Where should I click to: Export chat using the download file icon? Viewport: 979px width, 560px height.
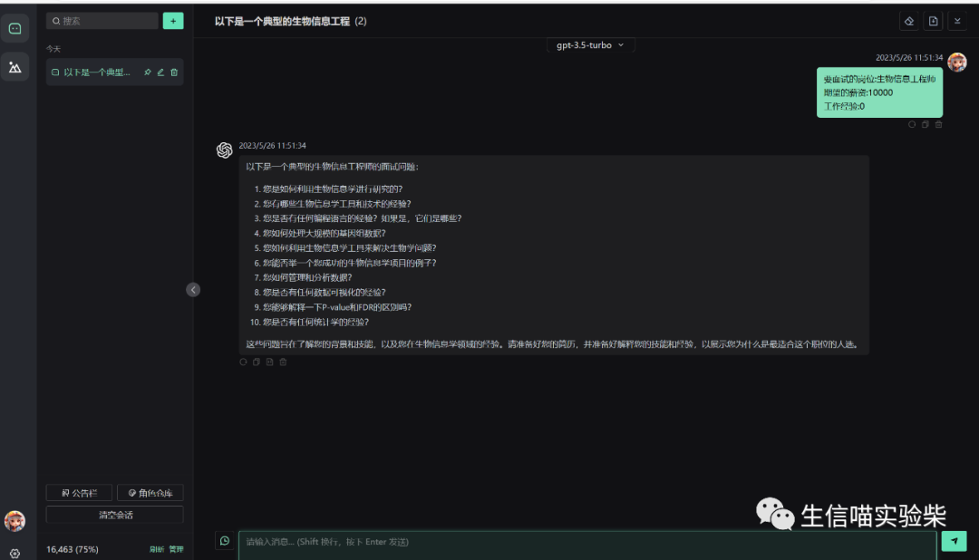tap(934, 21)
